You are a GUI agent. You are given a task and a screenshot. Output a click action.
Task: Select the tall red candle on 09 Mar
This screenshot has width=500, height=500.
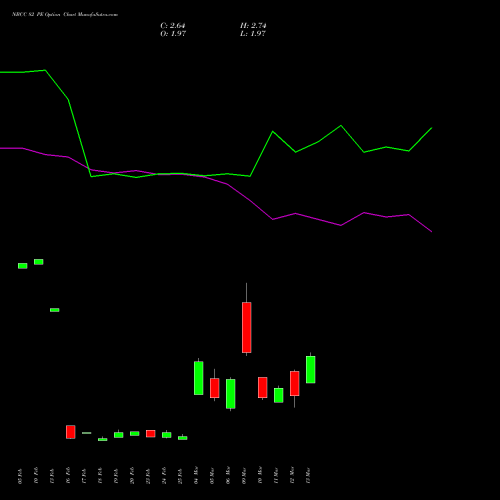tap(247, 327)
